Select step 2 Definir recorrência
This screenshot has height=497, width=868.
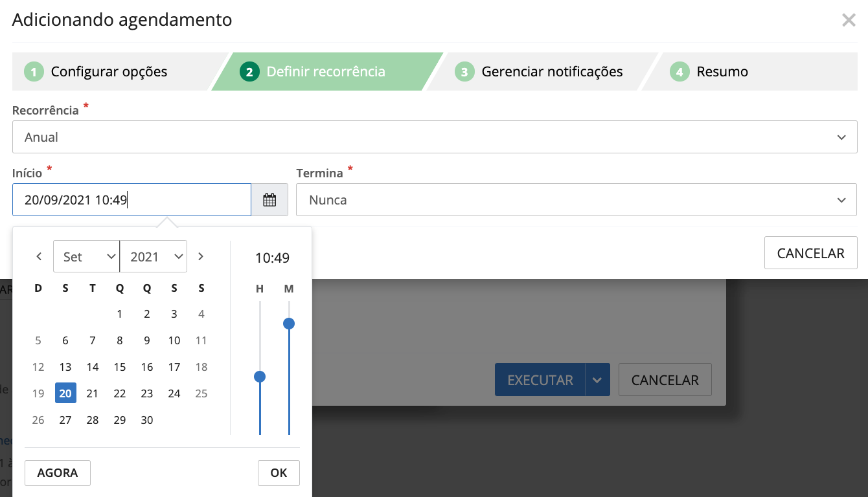(326, 71)
